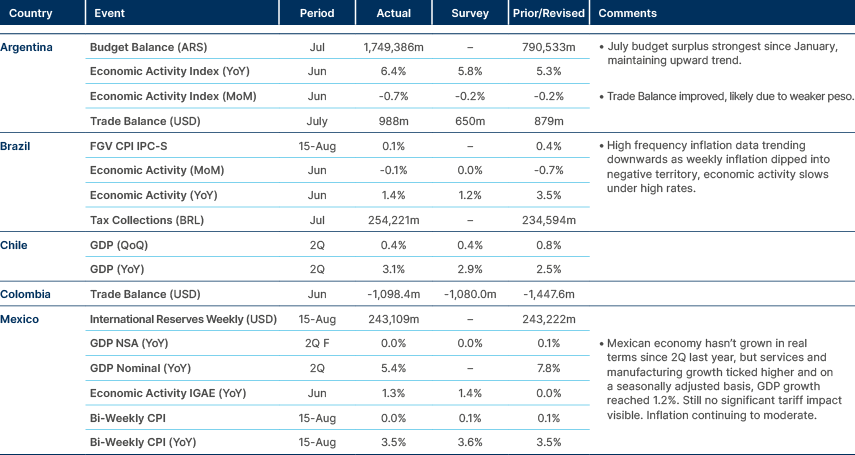Click Economic Activity Index (MoM) event

point(173,97)
